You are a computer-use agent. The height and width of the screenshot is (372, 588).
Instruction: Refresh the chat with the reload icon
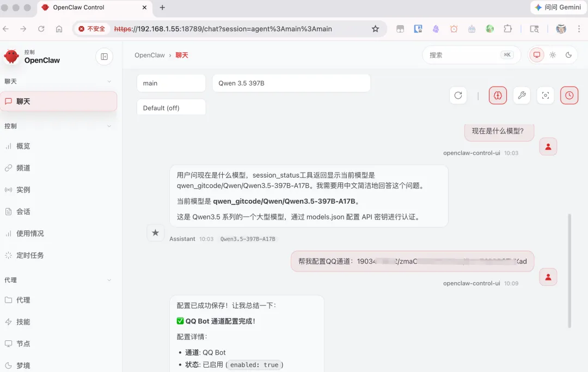458,95
